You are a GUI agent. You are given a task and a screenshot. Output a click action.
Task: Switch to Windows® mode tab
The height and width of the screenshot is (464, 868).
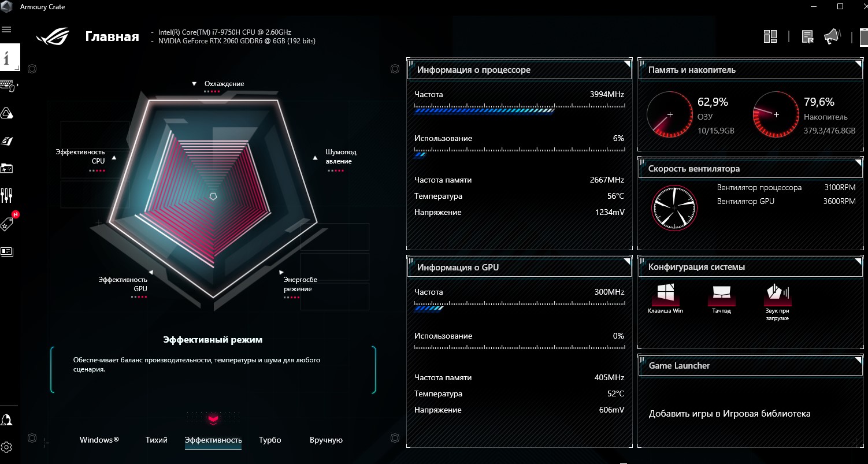[99, 440]
